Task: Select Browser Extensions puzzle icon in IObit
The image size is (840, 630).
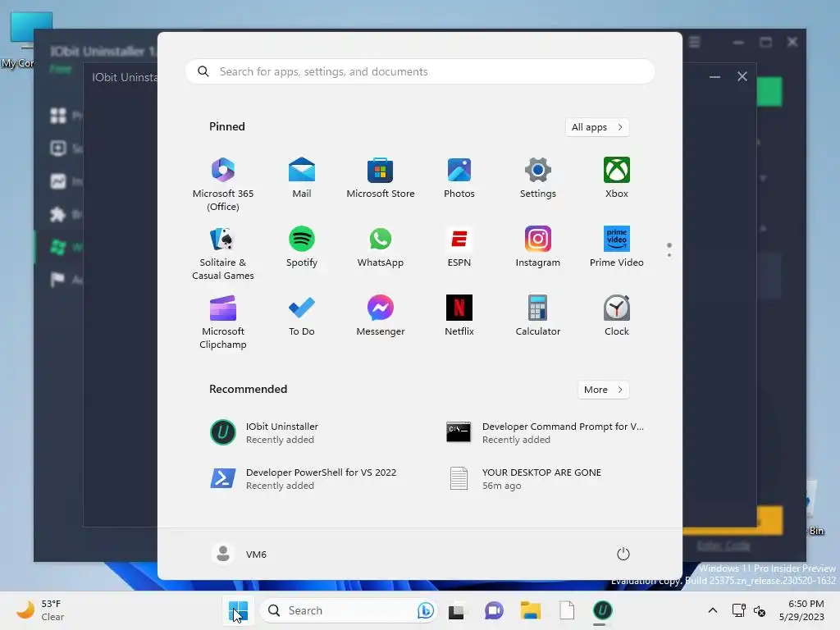Action: coord(58,214)
